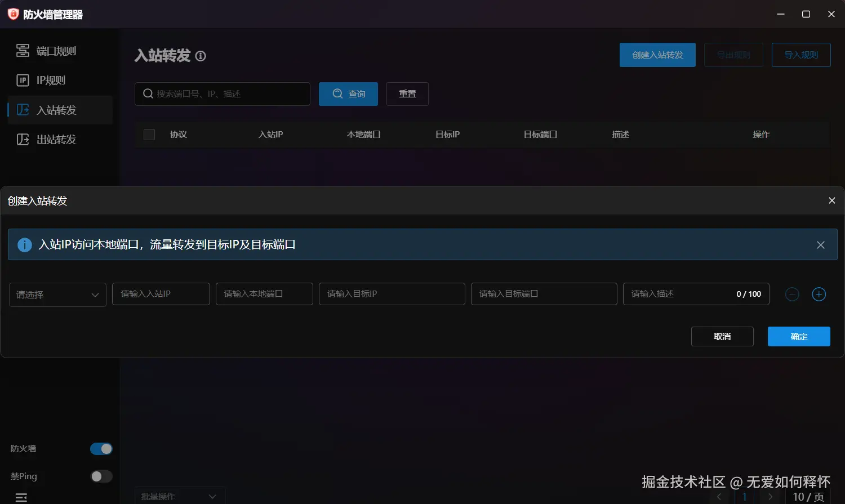Click the 导入规则 button
Image resolution: width=845 pixels, height=504 pixels.
click(801, 55)
